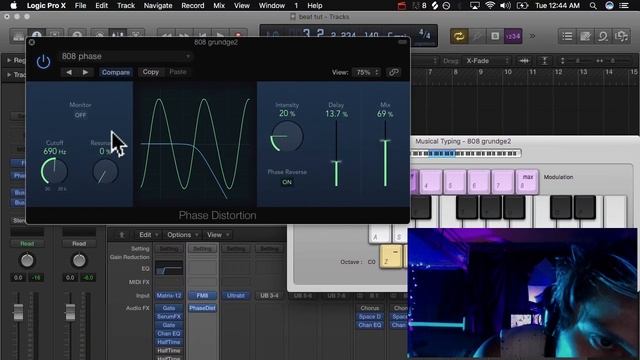This screenshot has height=360, width=640.
Task: Open the Drag mode X-Fade dropdown
Action: pyautogui.click(x=487, y=61)
